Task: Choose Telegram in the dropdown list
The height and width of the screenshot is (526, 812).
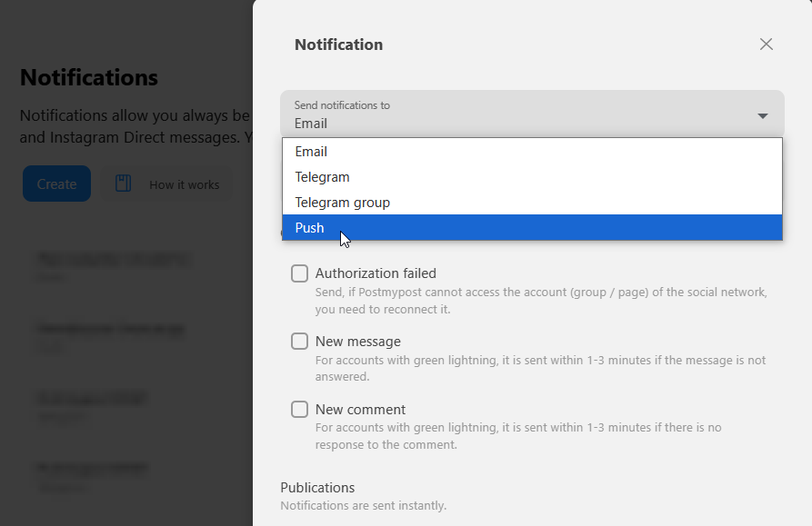Action: (x=532, y=177)
